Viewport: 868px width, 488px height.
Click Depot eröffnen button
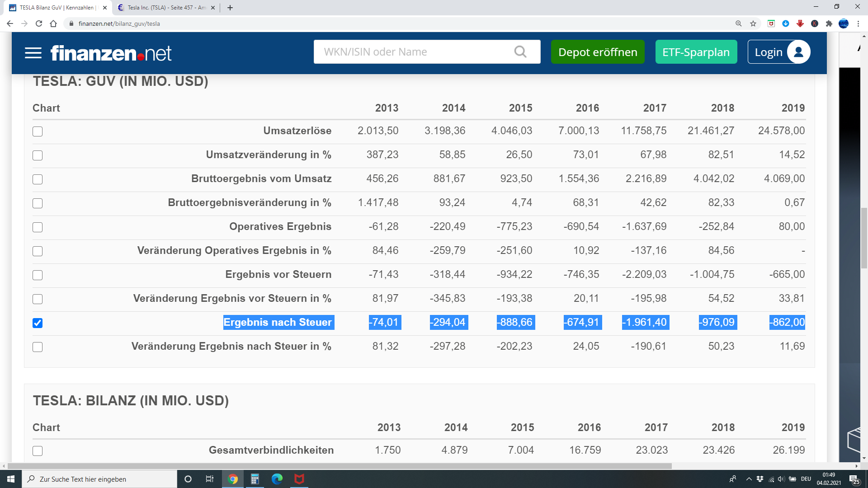(597, 52)
